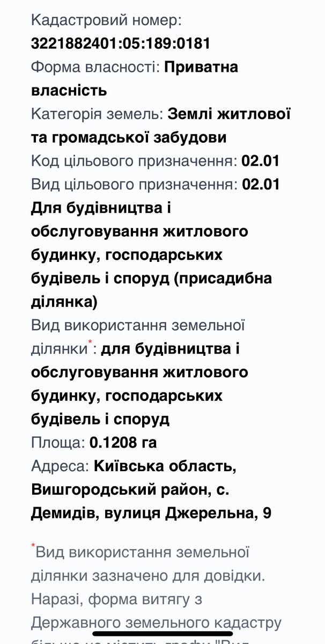This screenshot has height=644, width=325.
Task: Click the "Вид цільового призначення" label
Action: point(134,185)
